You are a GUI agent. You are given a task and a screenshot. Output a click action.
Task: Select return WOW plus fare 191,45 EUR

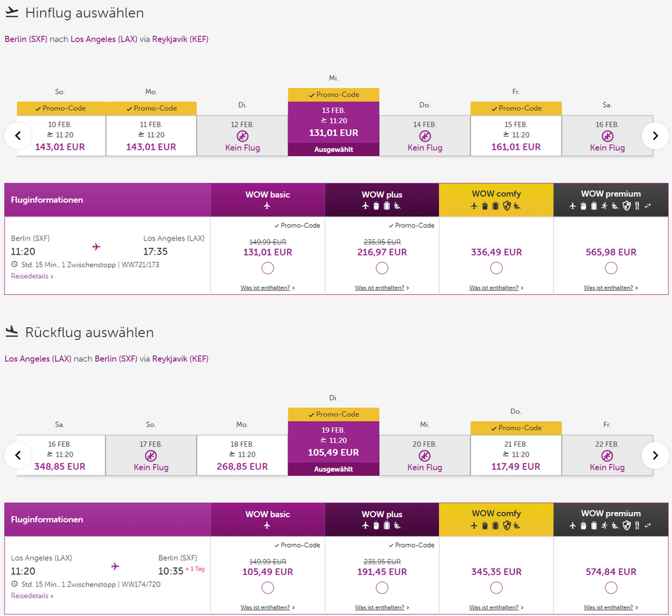tap(382, 588)
